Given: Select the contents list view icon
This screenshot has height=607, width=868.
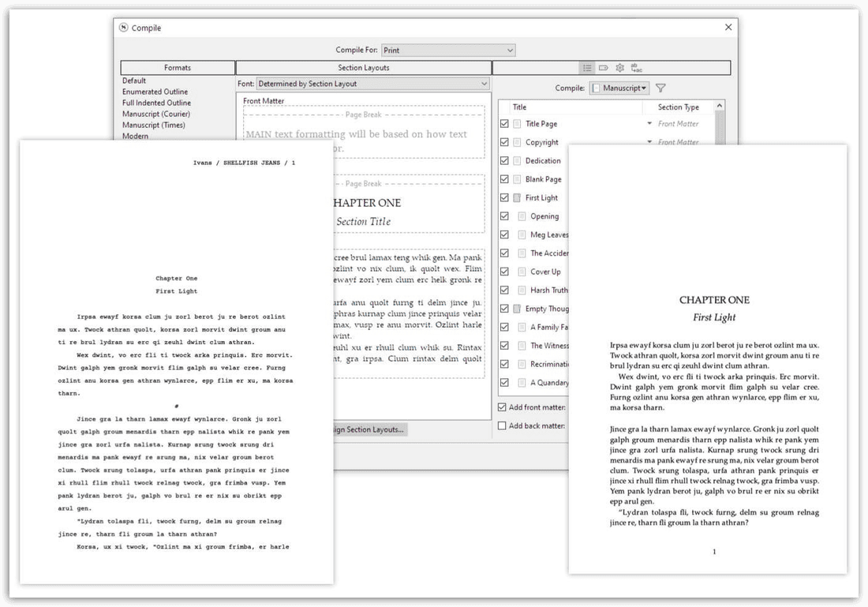Looking at the screenshot, I should click(587, 68).
